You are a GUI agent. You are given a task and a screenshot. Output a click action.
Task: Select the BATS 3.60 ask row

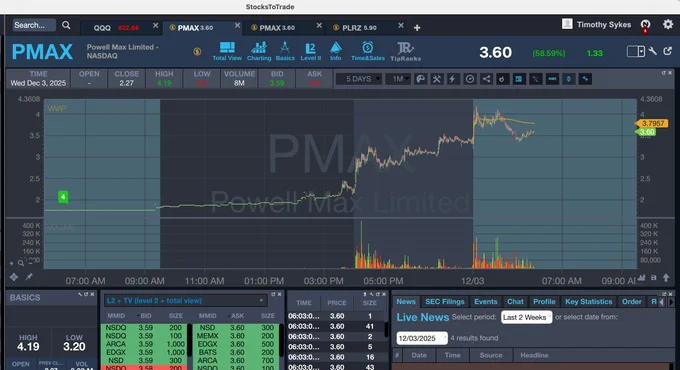235,352
